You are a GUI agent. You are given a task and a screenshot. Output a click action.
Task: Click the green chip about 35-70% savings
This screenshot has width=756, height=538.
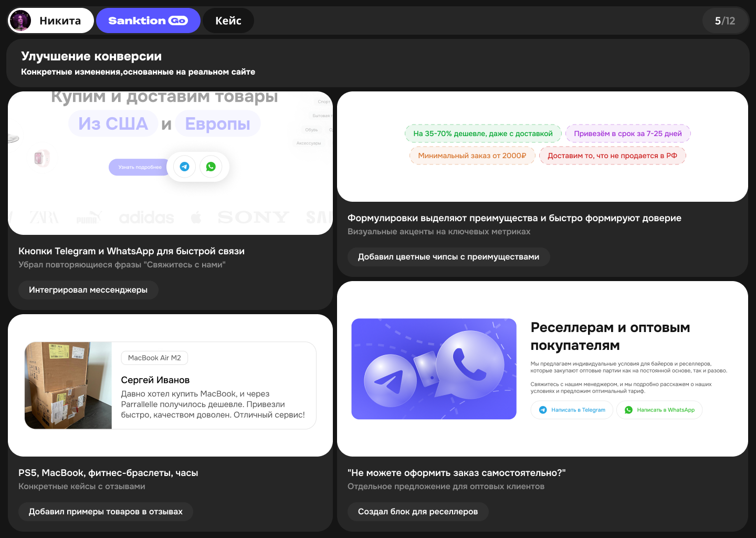483,133
